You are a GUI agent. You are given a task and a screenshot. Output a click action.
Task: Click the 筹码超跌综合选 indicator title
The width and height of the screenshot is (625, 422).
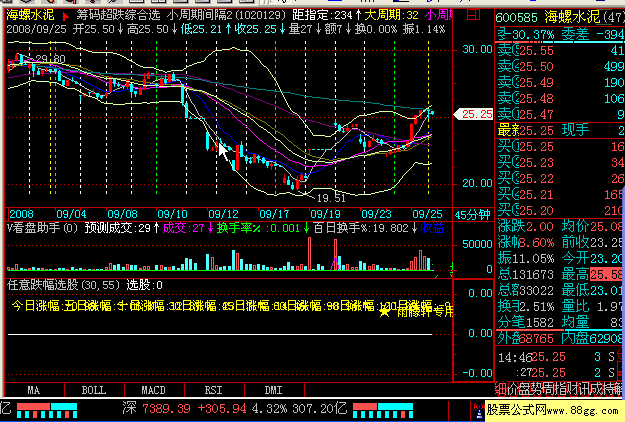click(x=118, y=16)
